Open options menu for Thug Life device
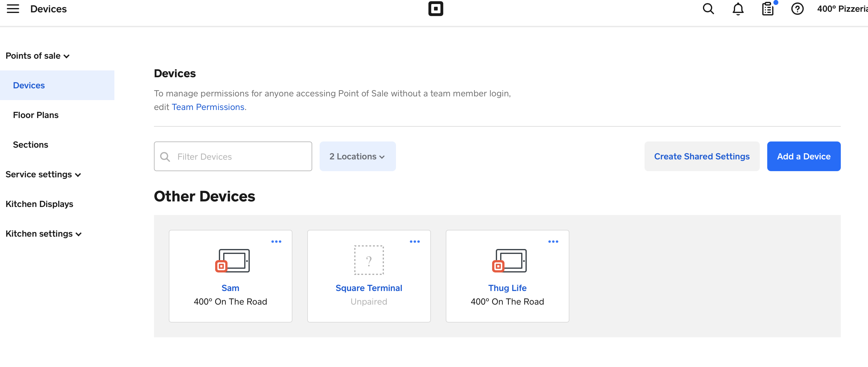 pos(553,241)
